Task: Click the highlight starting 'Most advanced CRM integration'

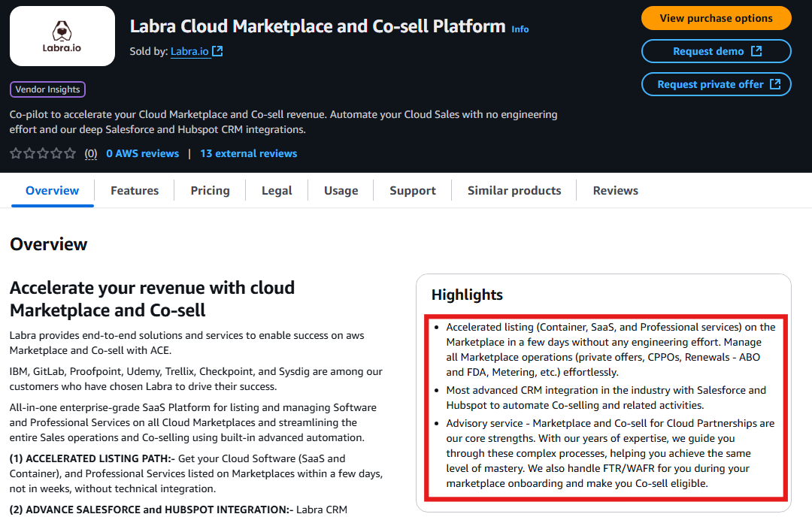Action: click(606, 398)
